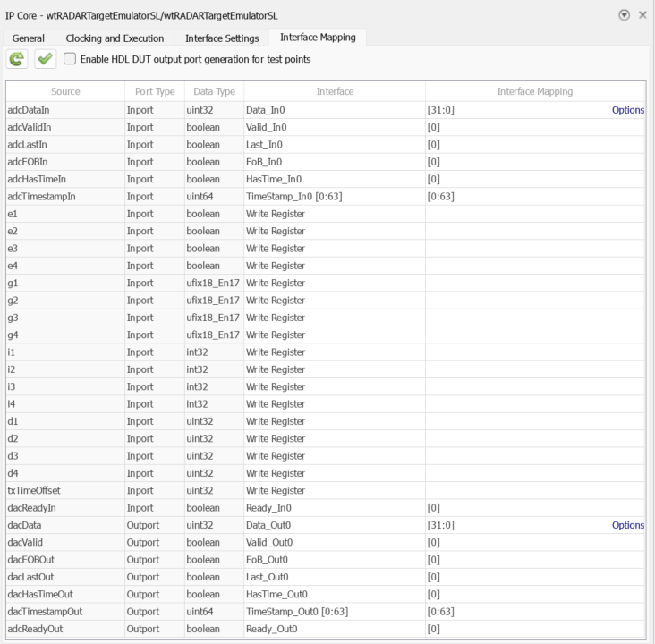This screenshot has width=655, height=644.
Task: Click Interface Mapping cell for txTimeOffset
Action: [x=534, y=491]
